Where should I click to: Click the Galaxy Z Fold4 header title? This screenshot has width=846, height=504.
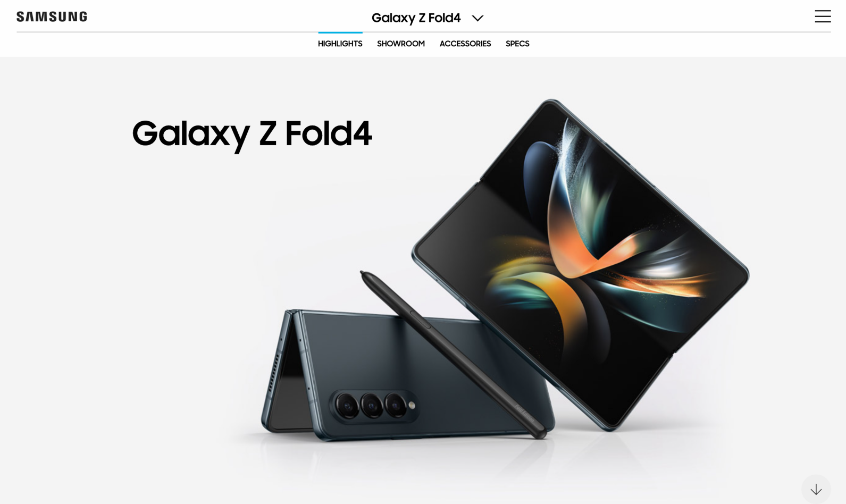tap(416, 18)
